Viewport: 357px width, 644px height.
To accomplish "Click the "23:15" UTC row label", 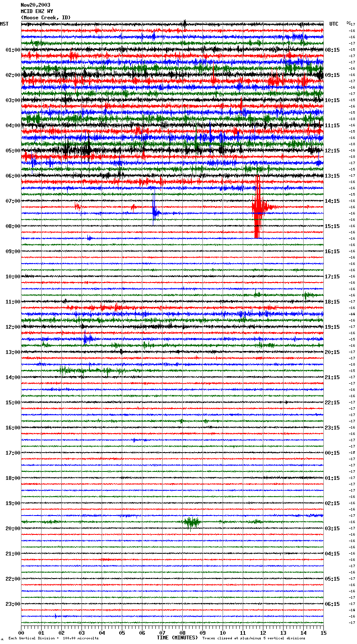I will [332, 428].
